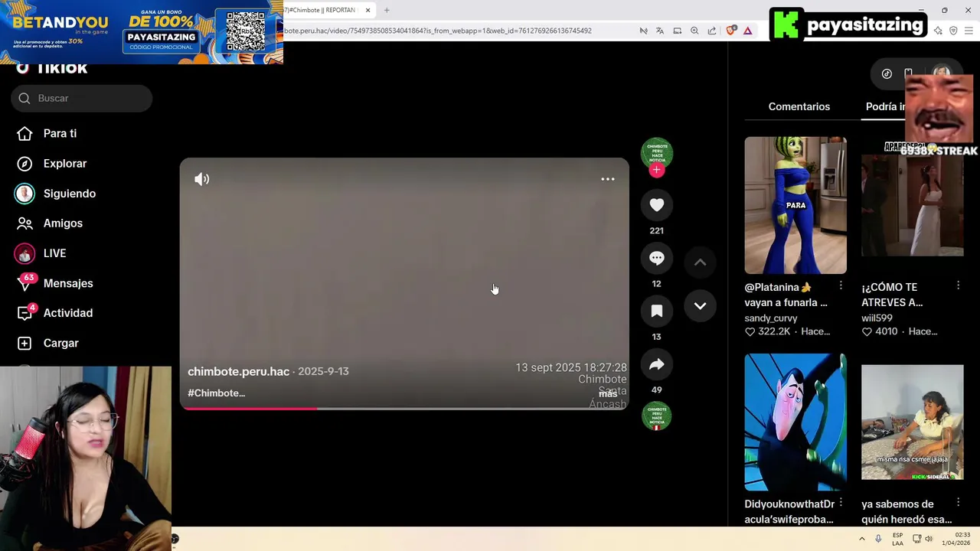Click the share page icon in address bar

coord(712,31)
